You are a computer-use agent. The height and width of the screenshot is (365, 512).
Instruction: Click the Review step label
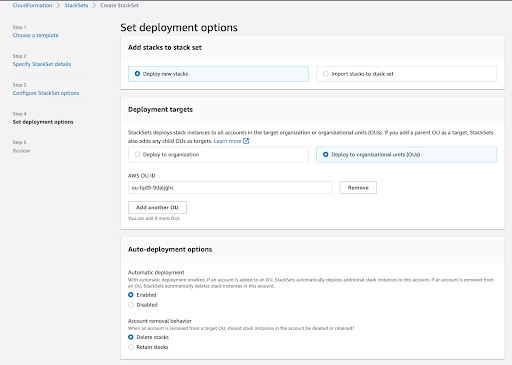click(x=21, y=151)
